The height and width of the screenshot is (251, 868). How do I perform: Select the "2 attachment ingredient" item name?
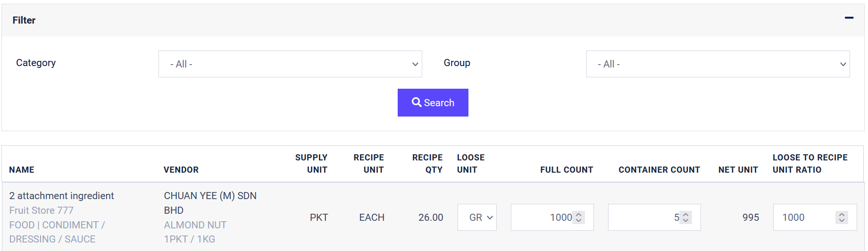[x=62, y=196]
